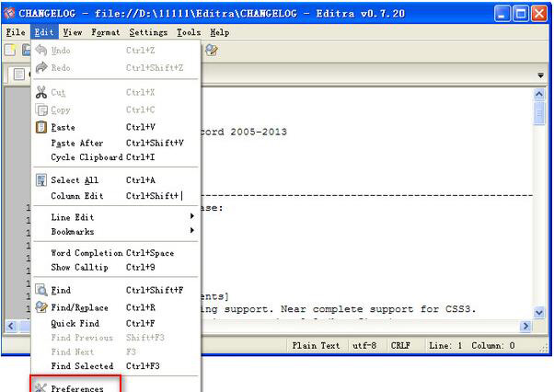Open the Tools menu
This screenshot has width=554, height=392.
(189, 32)
